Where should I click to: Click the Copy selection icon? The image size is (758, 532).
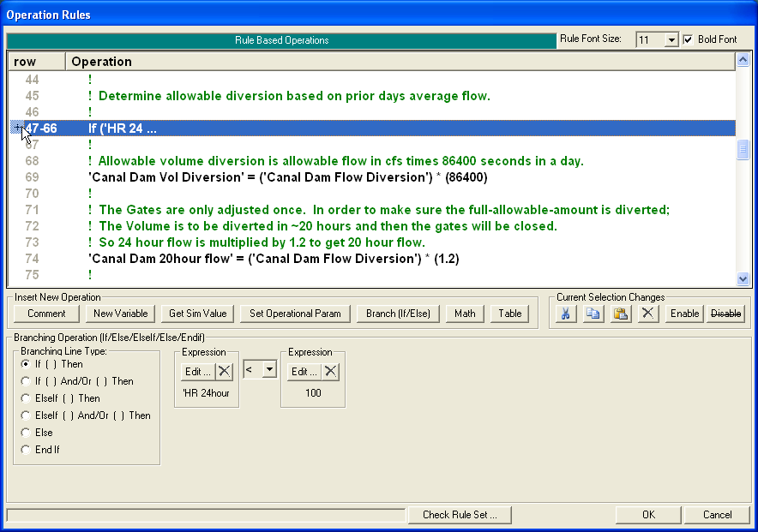(593, 314)
